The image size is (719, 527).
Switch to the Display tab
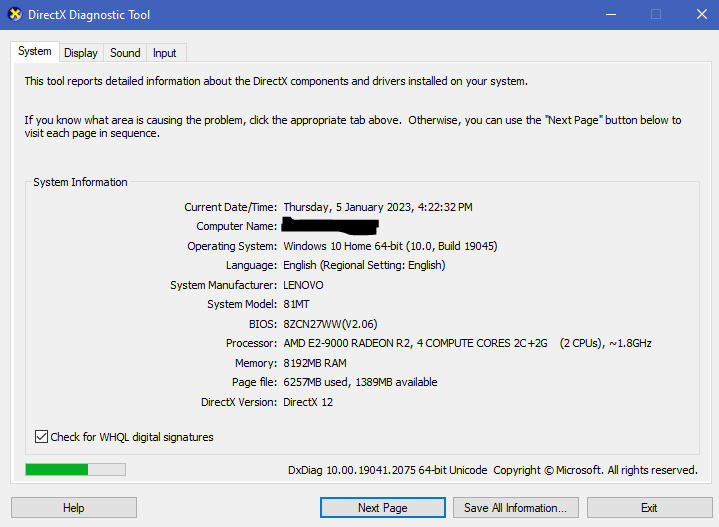coord(81,53)
